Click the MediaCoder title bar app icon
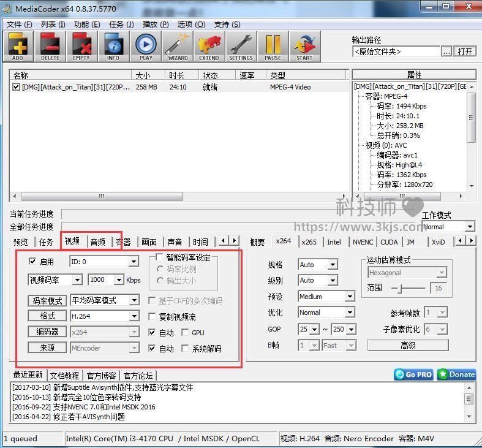 pos(7,9)
